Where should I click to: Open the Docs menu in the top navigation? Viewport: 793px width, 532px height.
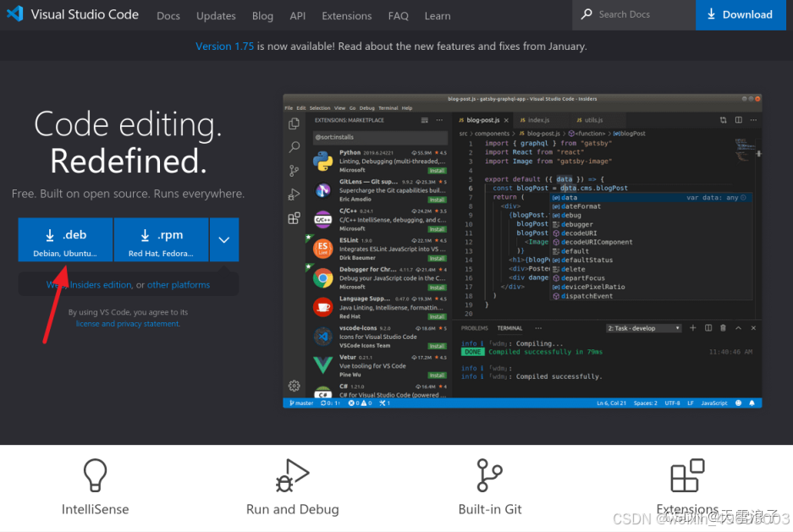168,15
